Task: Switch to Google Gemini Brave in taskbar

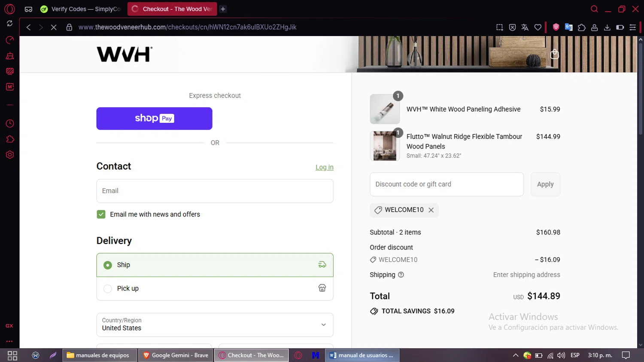Action: (176, 356)
